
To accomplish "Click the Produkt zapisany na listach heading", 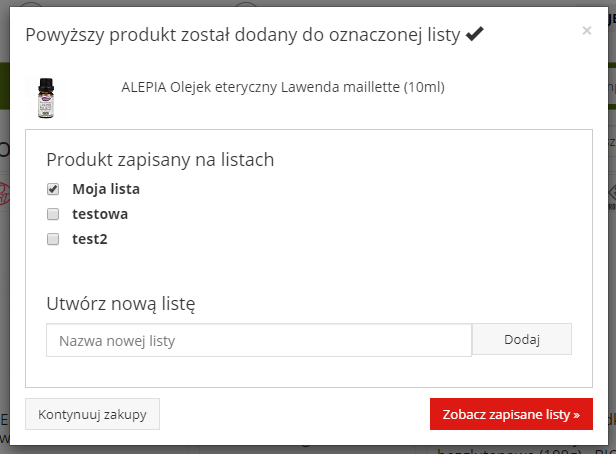I will 160,160.
